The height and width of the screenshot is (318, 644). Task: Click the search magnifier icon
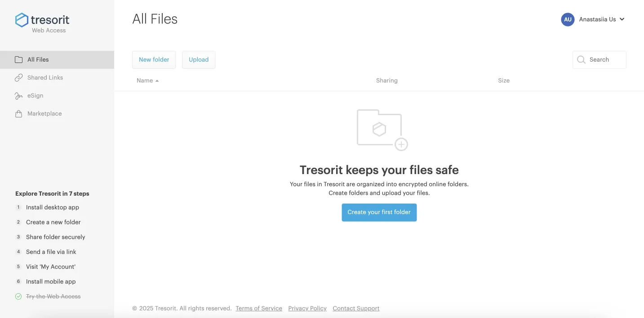click(581, 59)
